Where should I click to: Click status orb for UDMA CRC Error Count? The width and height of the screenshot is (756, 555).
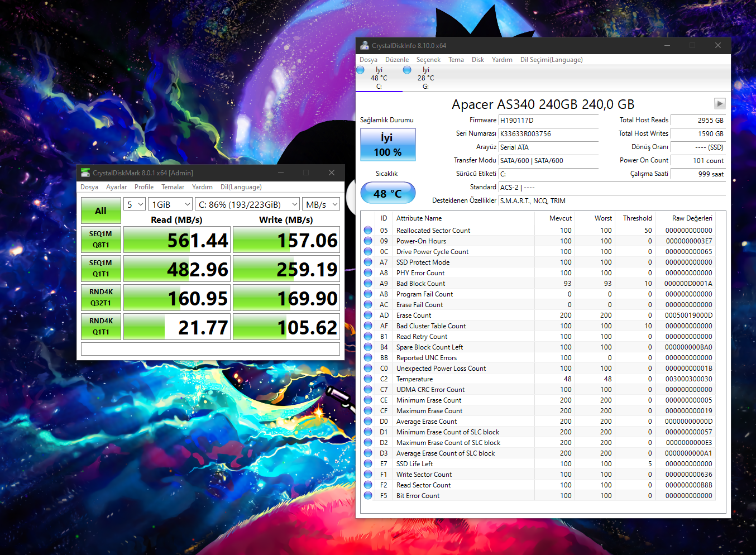click(368, 389)
